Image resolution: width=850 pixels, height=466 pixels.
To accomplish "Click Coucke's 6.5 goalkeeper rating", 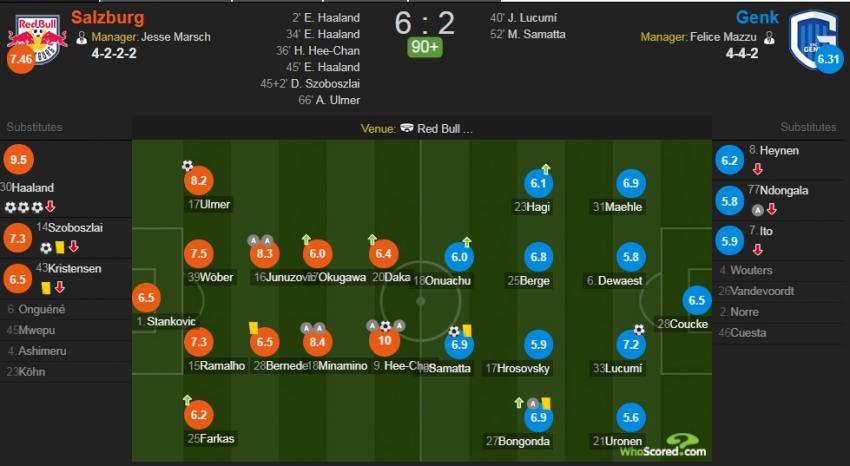I will point(697,300).
